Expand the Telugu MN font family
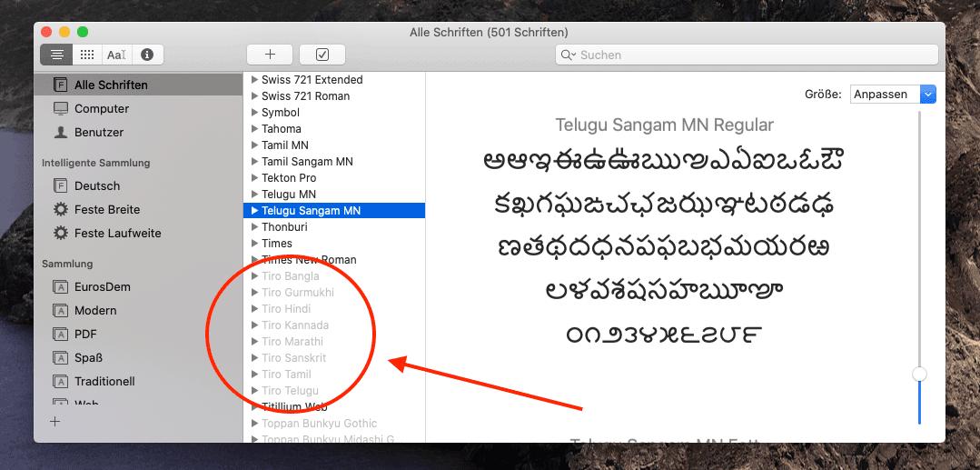Image resolution: width=980 pixels, height=470 pixels. click(x=254, y=194)
